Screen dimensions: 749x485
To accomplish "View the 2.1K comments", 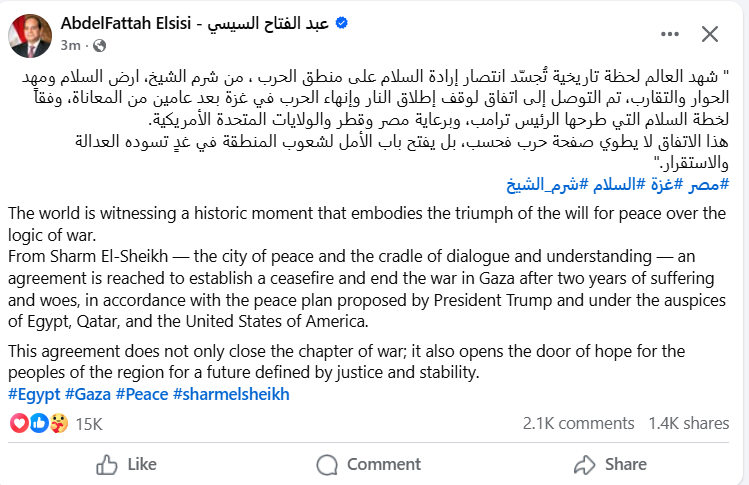I will (x=579, y=423).
